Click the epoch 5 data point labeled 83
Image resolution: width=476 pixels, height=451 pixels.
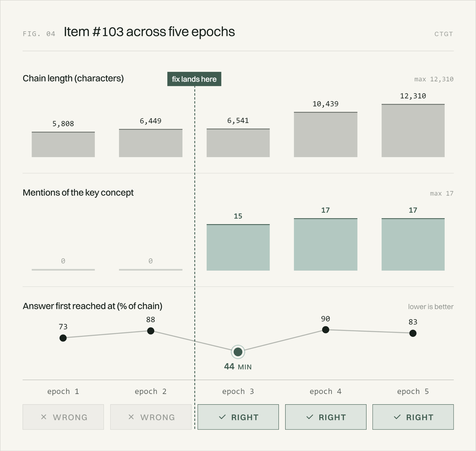[x=413, y=333]
